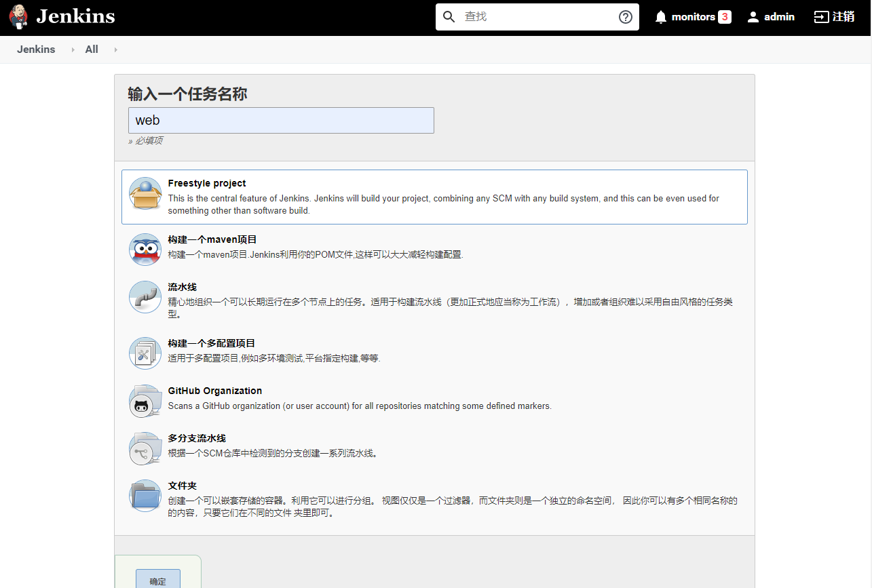This screenshot has height=588, width=872.
Task: Click the task name input containing web
Action: click(281, 120)
